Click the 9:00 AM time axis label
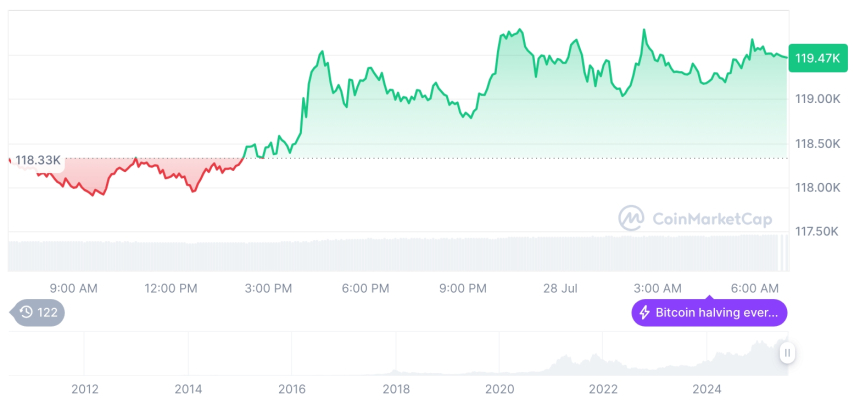This screenshot has width=860, height=401. [x=73, y=288]
